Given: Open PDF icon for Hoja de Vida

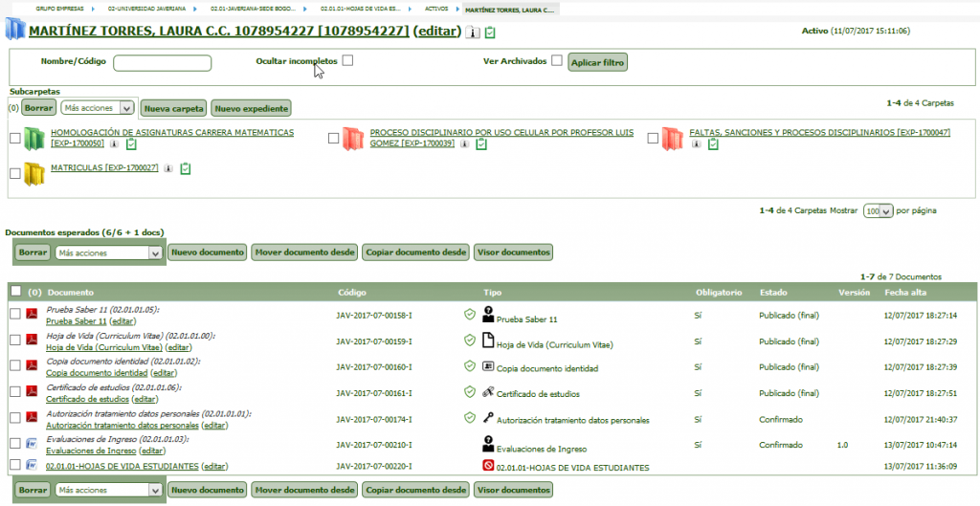Looking at the screenshot, I should (x=32, y=341).
